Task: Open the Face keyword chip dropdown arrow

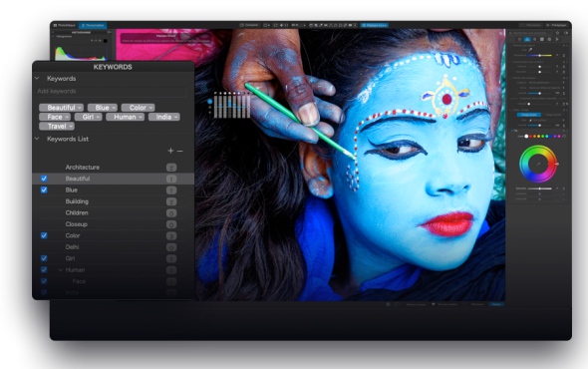Action: 67,117
